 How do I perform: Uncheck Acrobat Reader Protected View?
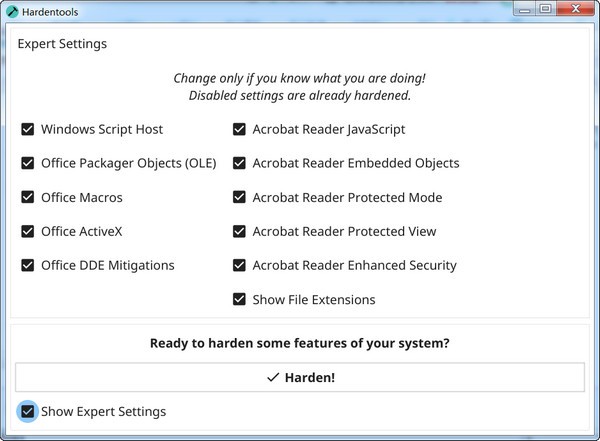pyautogui.click(x=240, y=231)
